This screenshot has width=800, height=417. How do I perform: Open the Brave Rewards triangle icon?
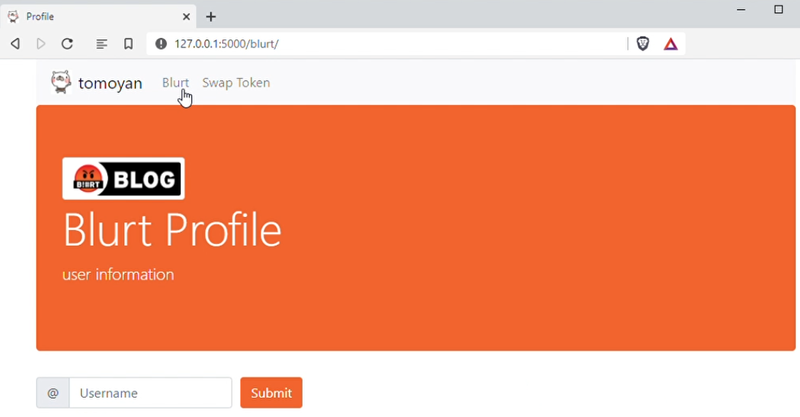click(x=670, y=44)
